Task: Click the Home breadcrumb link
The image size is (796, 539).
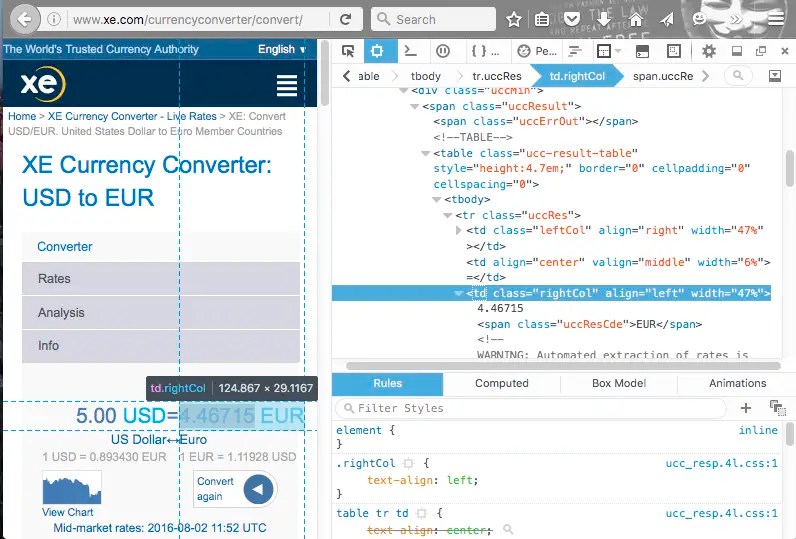Action: pyautogui.click(x=22, y=116)
